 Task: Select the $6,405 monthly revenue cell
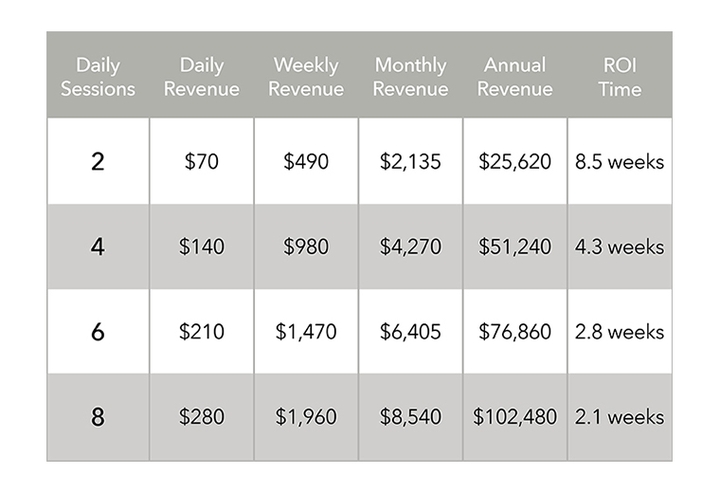[x=411, y=331]
